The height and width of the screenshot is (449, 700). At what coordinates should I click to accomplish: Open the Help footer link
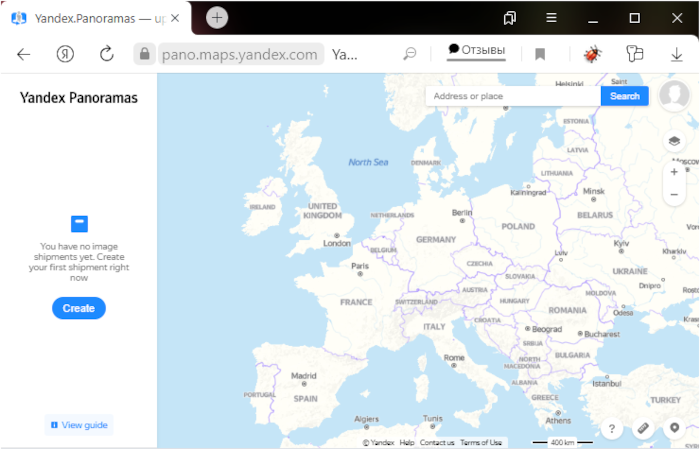[407, 442]
